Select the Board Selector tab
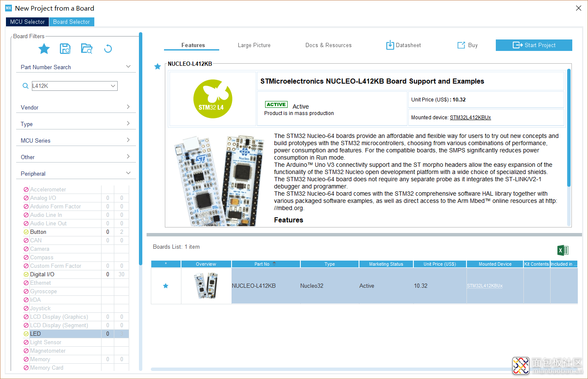The height and width of the screenshot is (379, 588). pos(71,22)
